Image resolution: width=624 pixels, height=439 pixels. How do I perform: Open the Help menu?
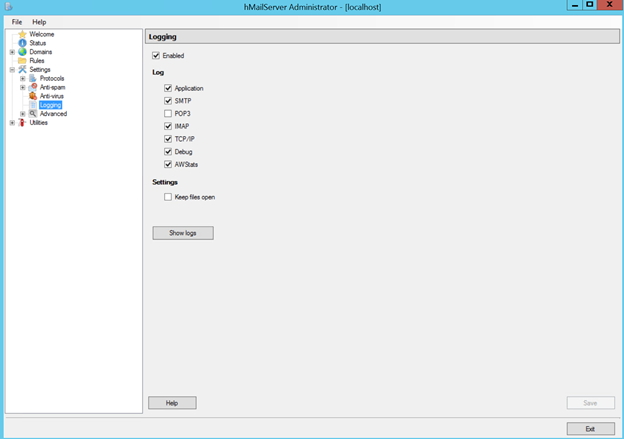[39, 22]
